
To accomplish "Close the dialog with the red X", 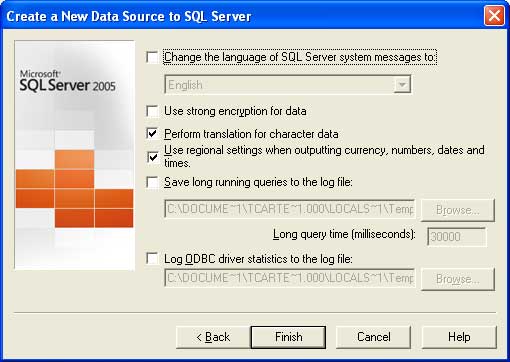I will click(x=494, y=15).
